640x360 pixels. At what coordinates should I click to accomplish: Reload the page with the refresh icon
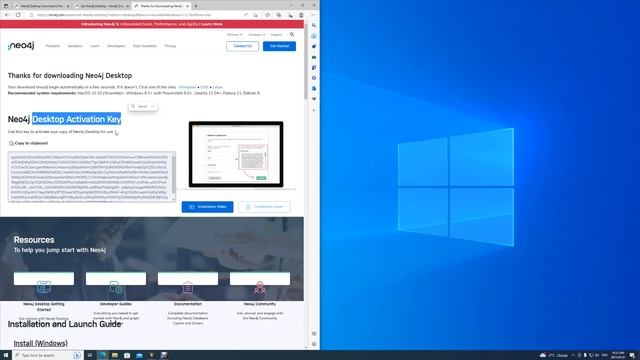pyautogui.click(x=18, y=15)
